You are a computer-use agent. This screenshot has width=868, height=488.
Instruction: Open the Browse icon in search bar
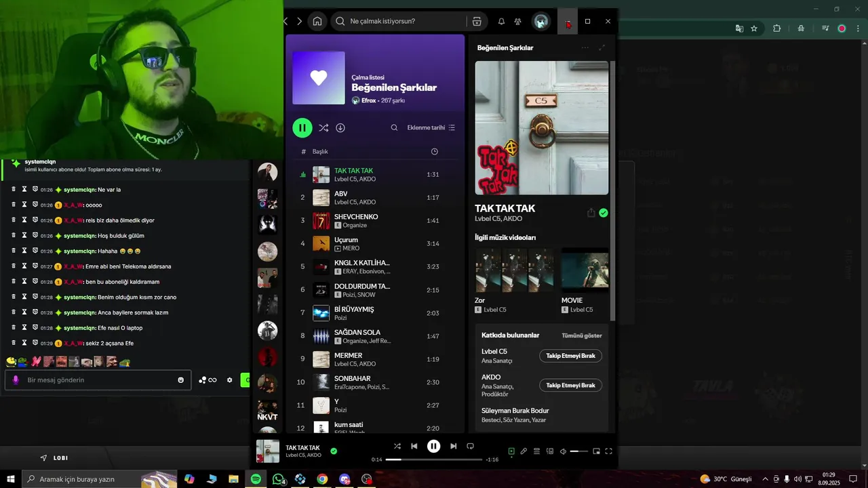(477, 21)
